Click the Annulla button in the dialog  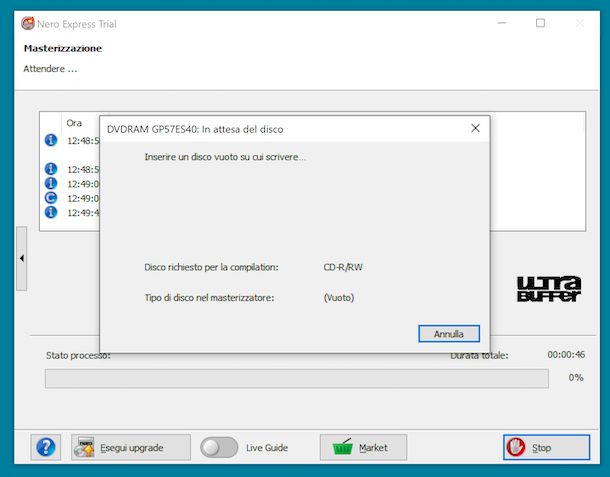pos(449,334)
